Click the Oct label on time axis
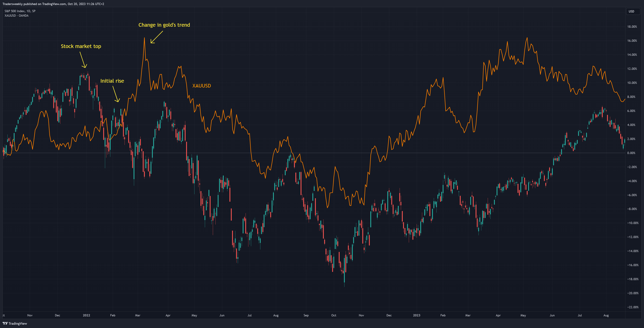Screen dimensions: 644x328 click(x=334, y=315)
